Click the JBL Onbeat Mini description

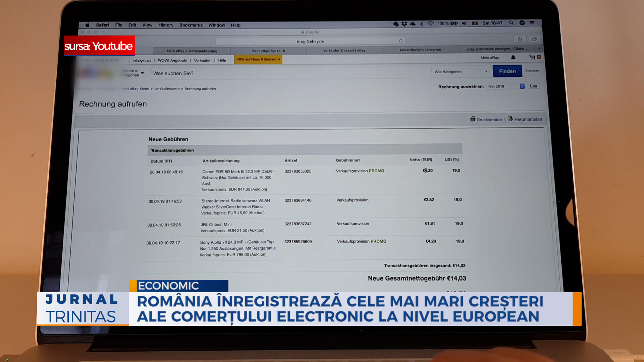[216, 224]
